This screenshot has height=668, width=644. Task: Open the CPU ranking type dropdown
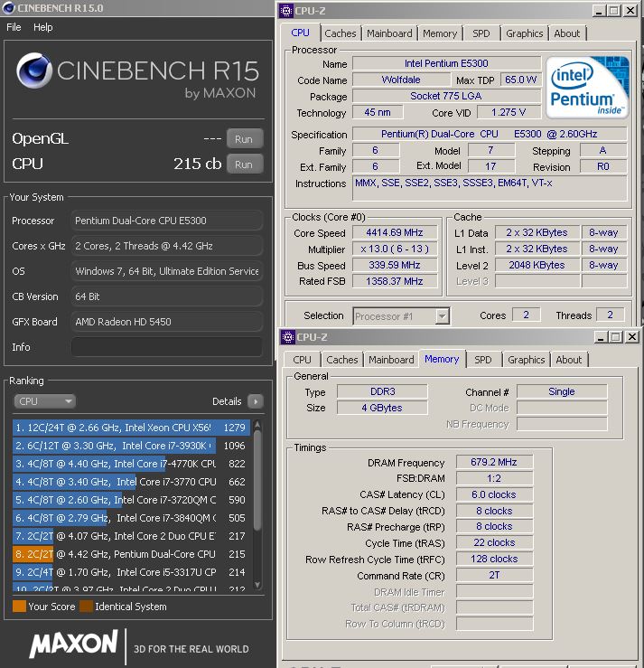(x=44, y=401)
